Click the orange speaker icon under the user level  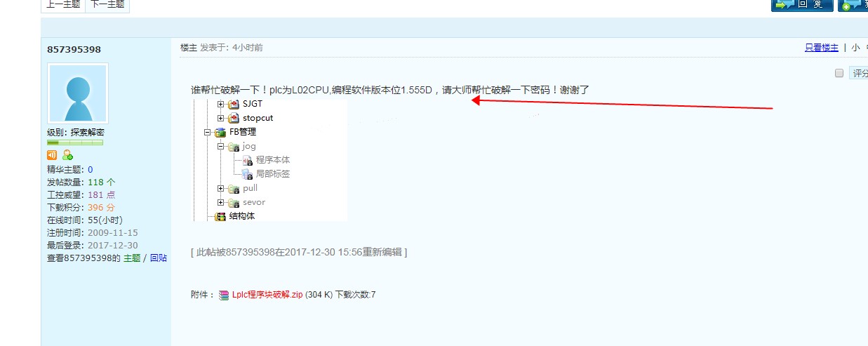tap(52, 155)
